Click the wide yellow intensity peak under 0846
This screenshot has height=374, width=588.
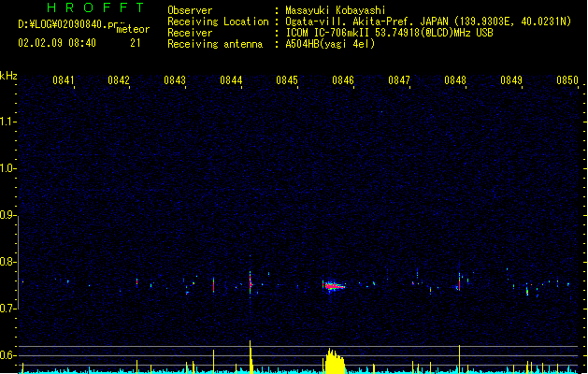[x=335, y=361]
